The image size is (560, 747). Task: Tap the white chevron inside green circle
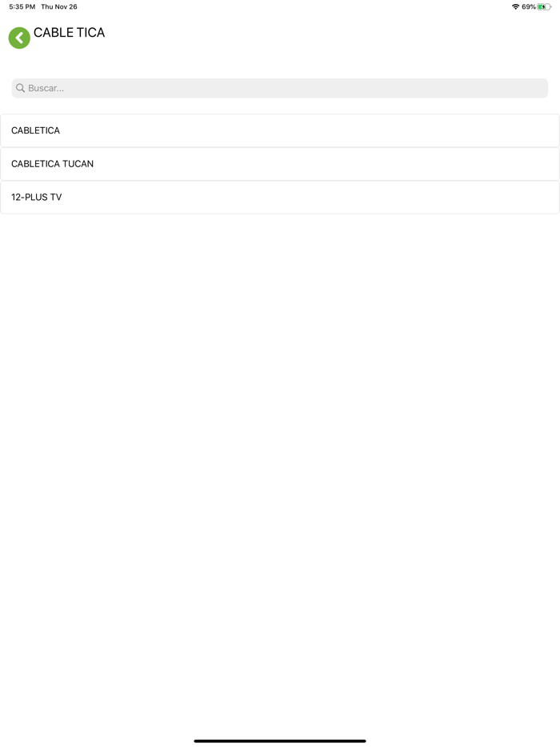point(19,38)
